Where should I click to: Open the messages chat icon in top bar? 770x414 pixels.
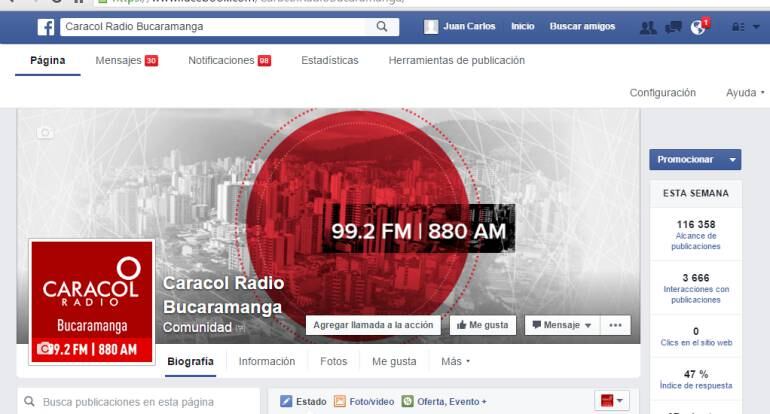(x=673, y=27)
